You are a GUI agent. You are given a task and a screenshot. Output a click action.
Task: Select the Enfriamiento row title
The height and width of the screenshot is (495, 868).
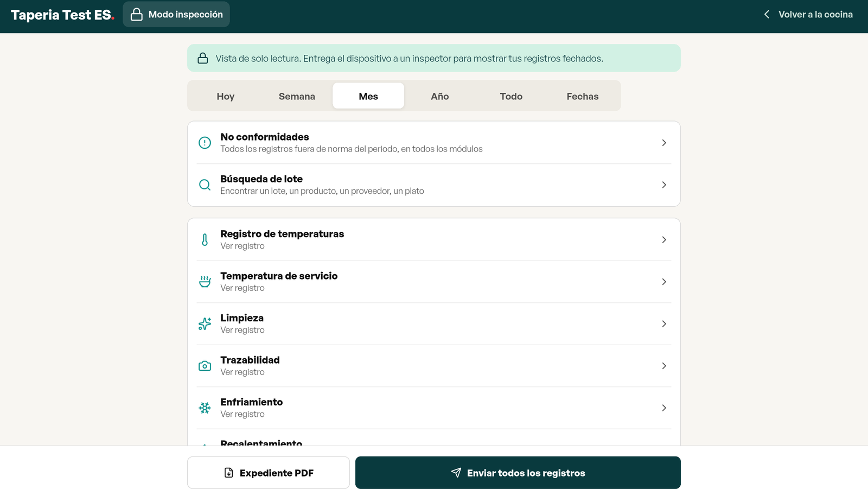click(x=252, y=402)
